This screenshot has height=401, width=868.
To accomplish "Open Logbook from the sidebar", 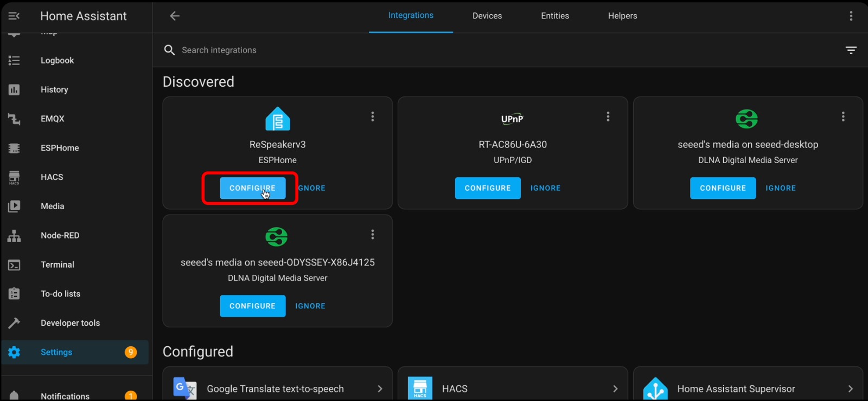I will (75, 61).
